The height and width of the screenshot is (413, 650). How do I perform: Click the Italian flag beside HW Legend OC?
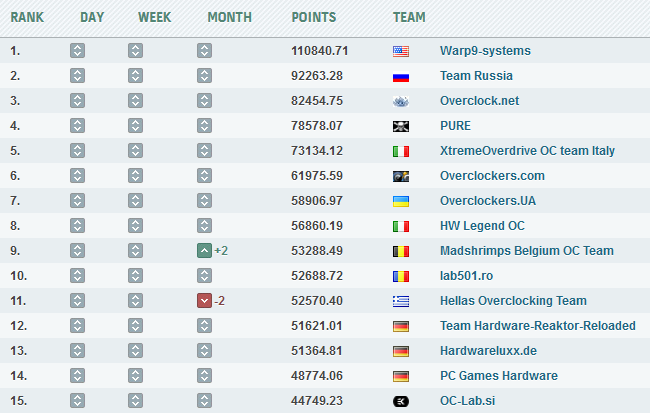(401, 226)
